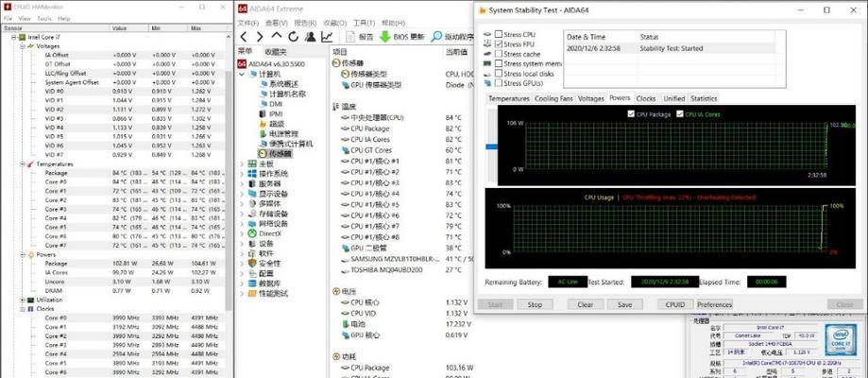Switch to the Voltages tab
The width and height of the screenshot is (868, 378).
click(x=590, y=98)
